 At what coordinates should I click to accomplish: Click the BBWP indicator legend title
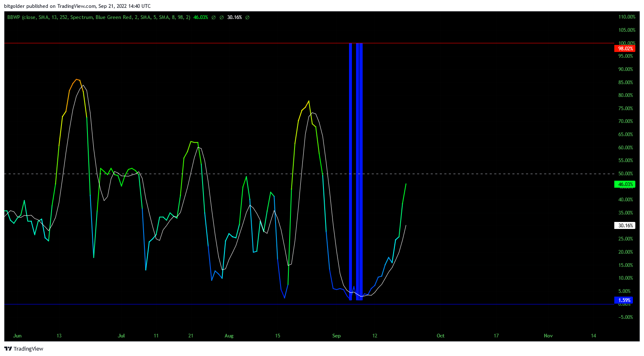coord(99,17)
